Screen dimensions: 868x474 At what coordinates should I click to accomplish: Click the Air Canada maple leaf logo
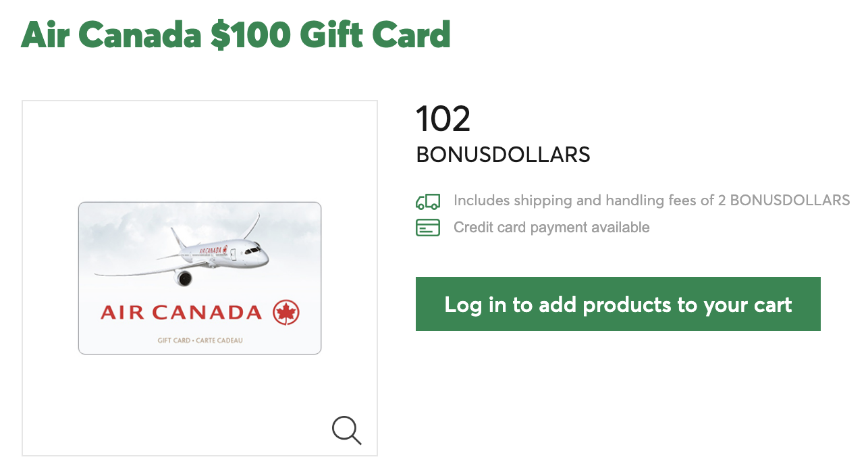tap(286, 313)
